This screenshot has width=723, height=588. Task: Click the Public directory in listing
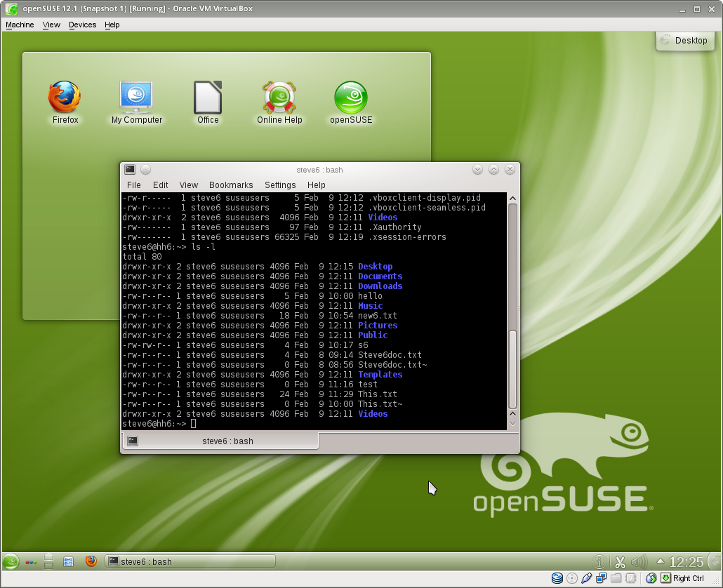[x=373, y=335]
